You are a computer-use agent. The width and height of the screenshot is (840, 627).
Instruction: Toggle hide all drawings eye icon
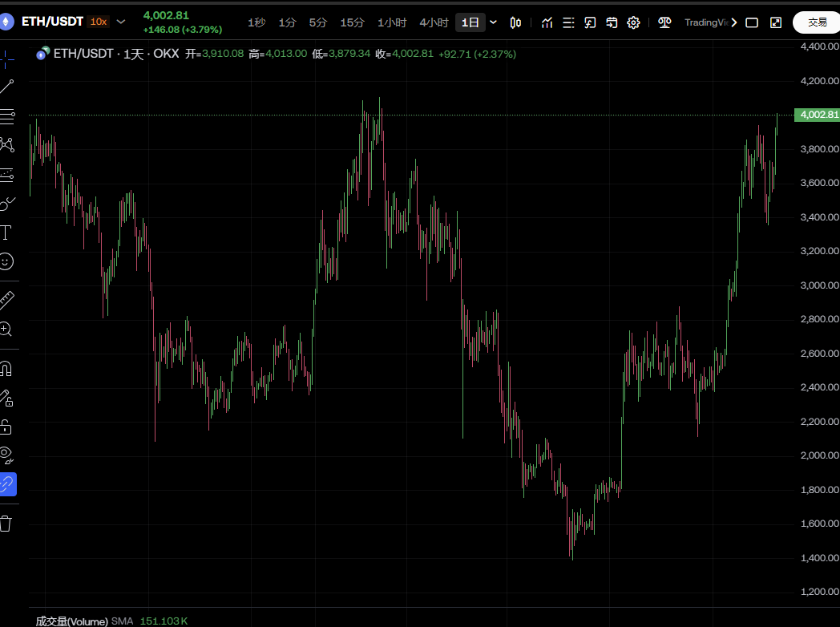point(6,455)
